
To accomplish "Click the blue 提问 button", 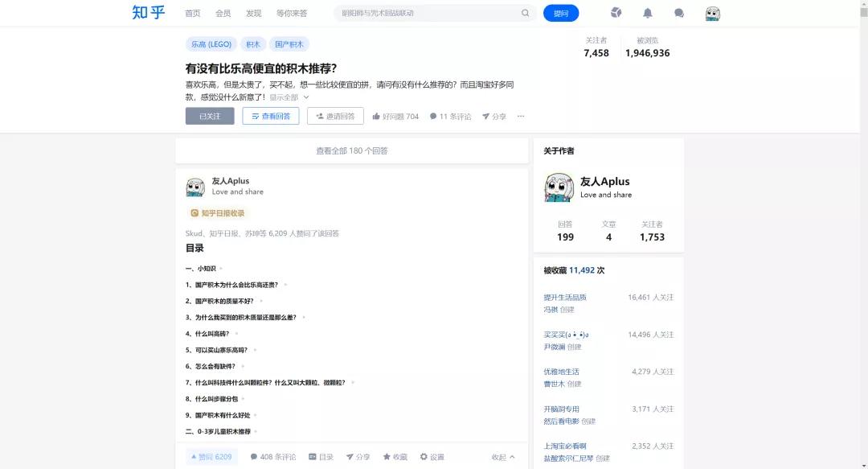I will pyautogui.click(x=561, y=13).
